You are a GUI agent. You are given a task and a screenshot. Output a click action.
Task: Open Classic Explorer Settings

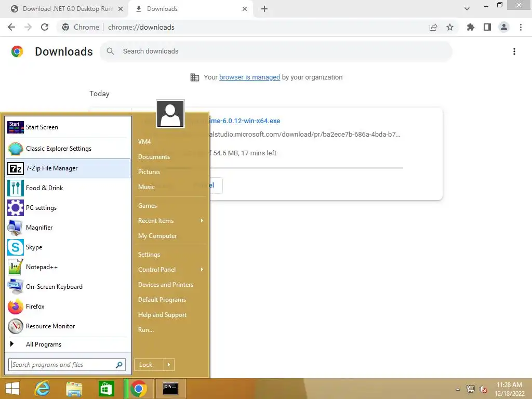(68, 149)
